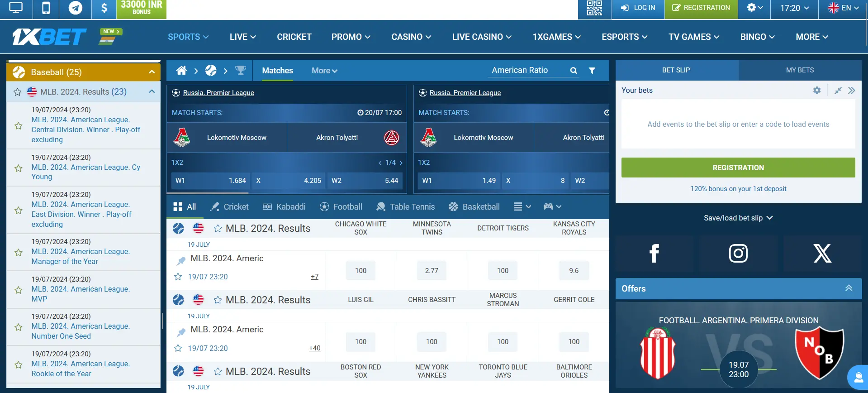Collapse the Baseball (25) section
868x393 pixels.
pyautogui.click(x=152, y=72)
